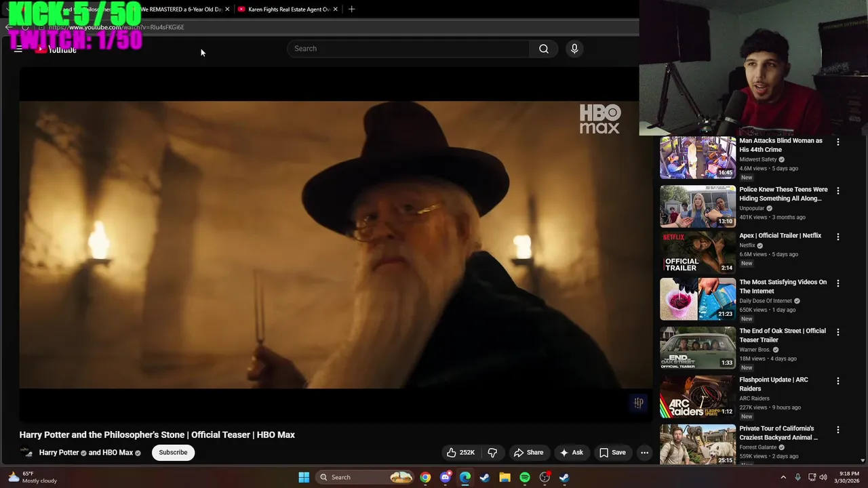Click the YouTube search magnifier button
868x488 pixels.
click(543, 49)
